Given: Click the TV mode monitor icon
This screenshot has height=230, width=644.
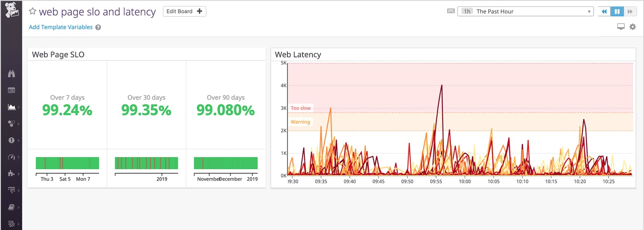Looking at the screenshot, I should (x=620, y=27).
